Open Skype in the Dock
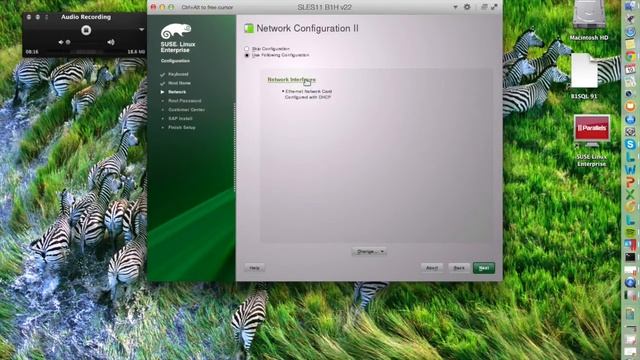This screenshot has height=360, width=640. [630, 144]
